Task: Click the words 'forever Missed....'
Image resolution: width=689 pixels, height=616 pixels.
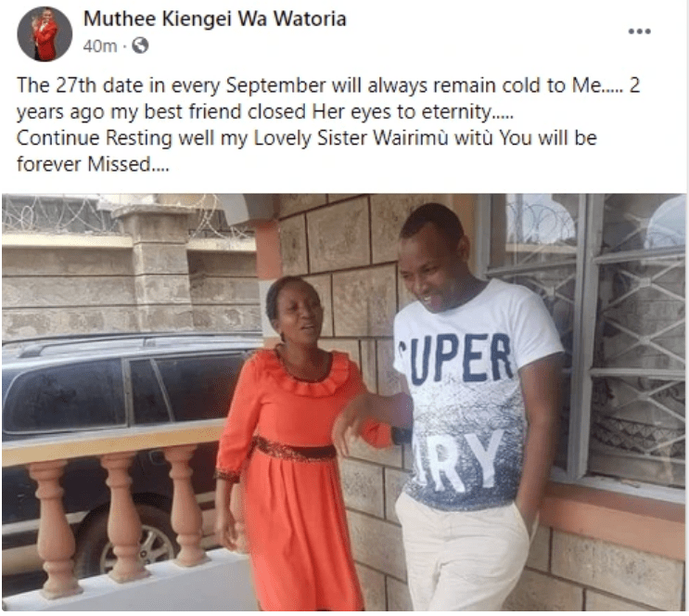Action: point(93,164)
